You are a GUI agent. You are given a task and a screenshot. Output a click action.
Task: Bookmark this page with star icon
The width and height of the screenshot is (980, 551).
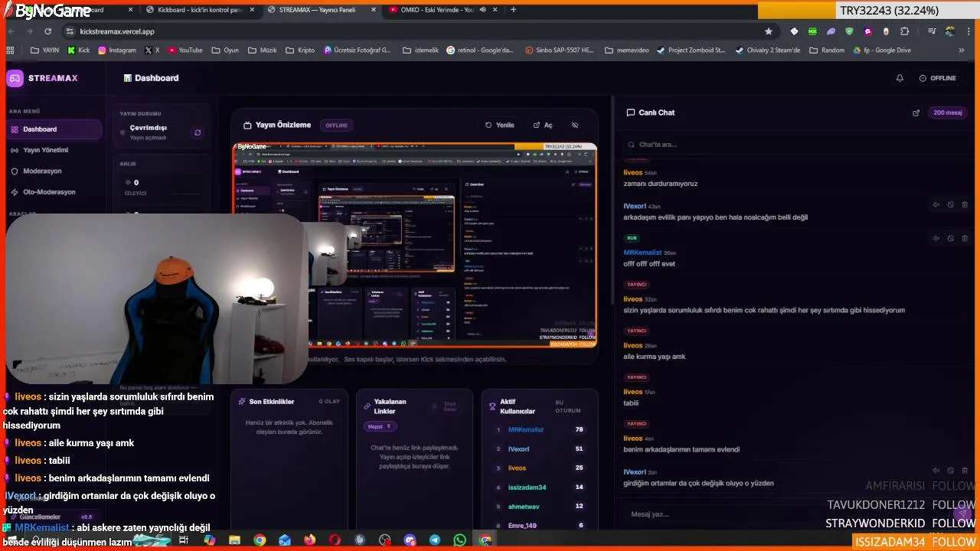(x=768, y=31)
